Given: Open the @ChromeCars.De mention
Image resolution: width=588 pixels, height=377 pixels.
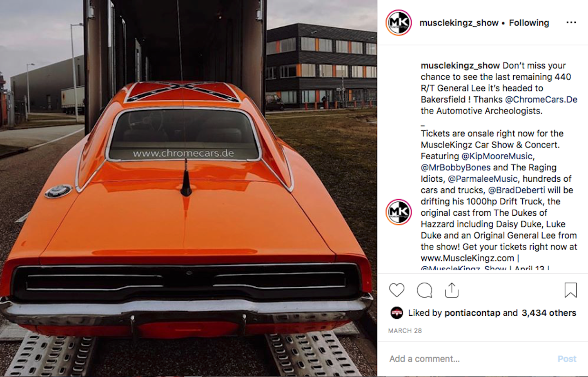Looking at the screenshot, I should click(541, 99).
